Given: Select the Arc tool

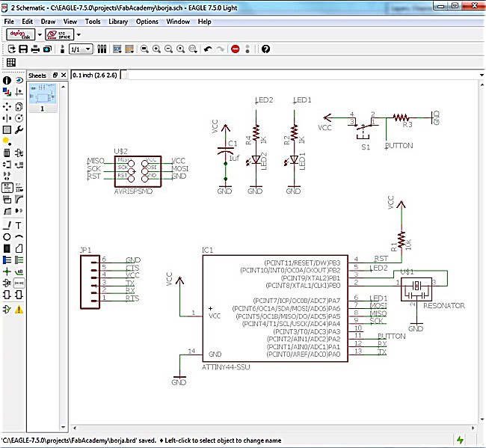Looking at the screenshot, I should (x=19, y=237).
